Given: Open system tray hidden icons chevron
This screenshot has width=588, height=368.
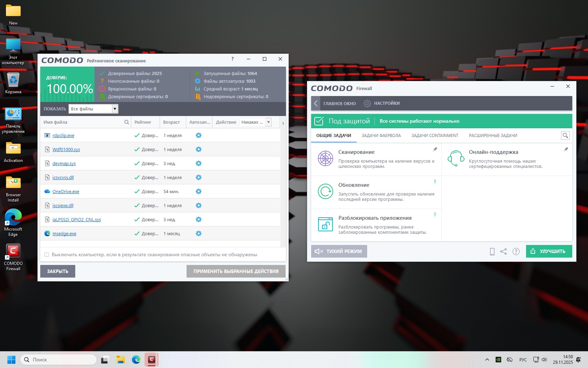Looking at the screenshot, I should [487, 360].
